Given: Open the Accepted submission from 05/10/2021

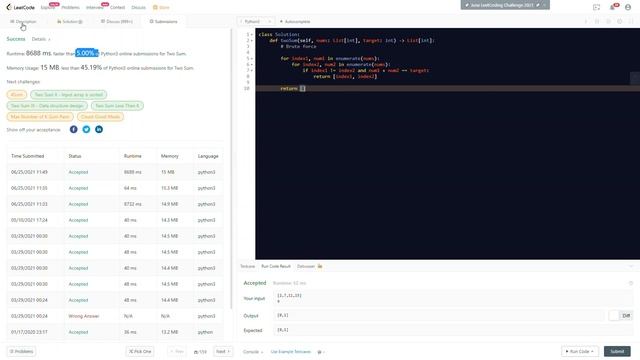Looking at the screenshot, I should click(78, 220).
